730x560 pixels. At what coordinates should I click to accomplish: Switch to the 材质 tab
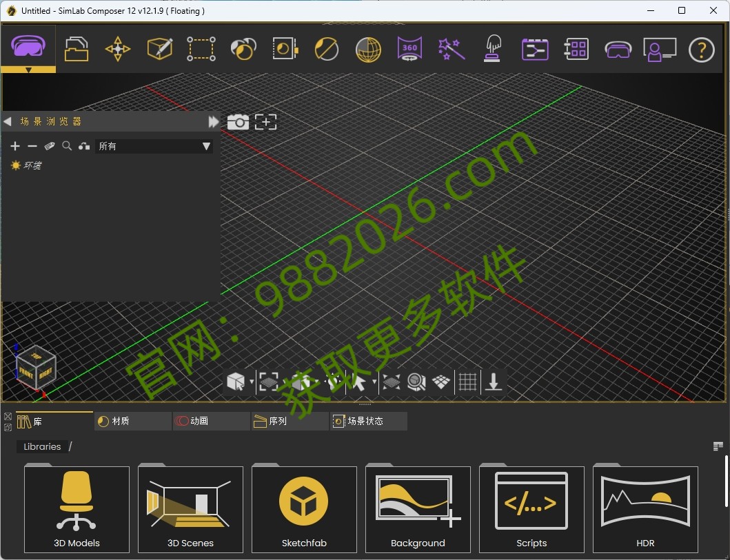(133, 422)
